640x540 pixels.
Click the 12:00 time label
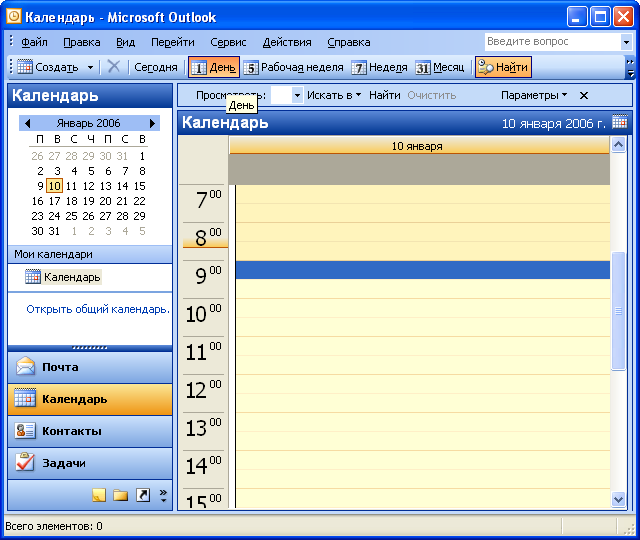(x=204, y=391)
